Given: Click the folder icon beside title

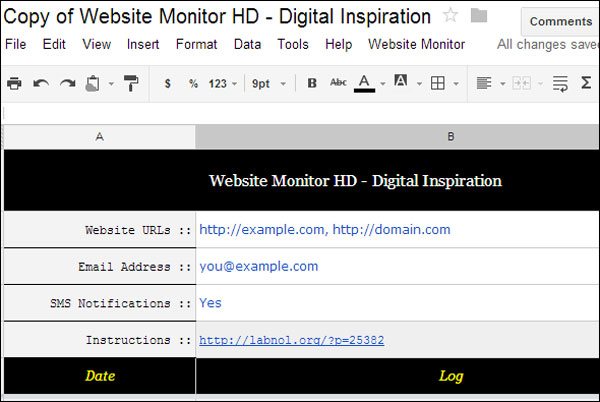Looking at the screenshot, I should [479, 16].
